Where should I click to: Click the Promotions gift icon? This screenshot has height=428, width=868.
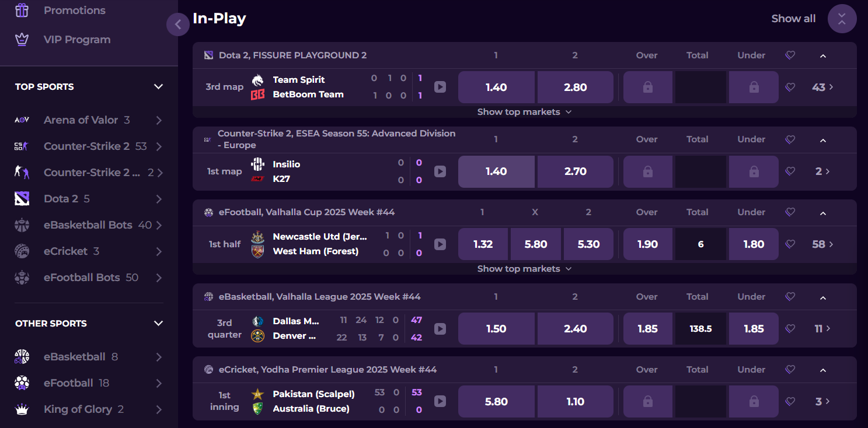point(22,10)
